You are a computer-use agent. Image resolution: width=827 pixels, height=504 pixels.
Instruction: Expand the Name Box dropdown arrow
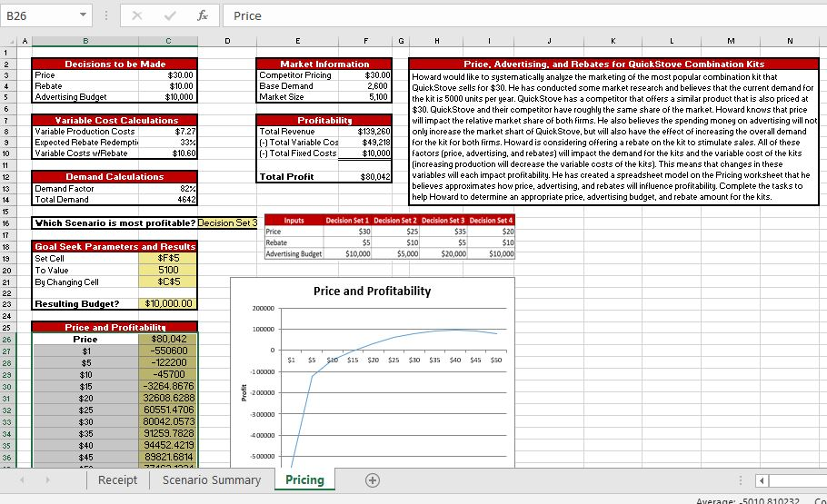pos(83,15)
